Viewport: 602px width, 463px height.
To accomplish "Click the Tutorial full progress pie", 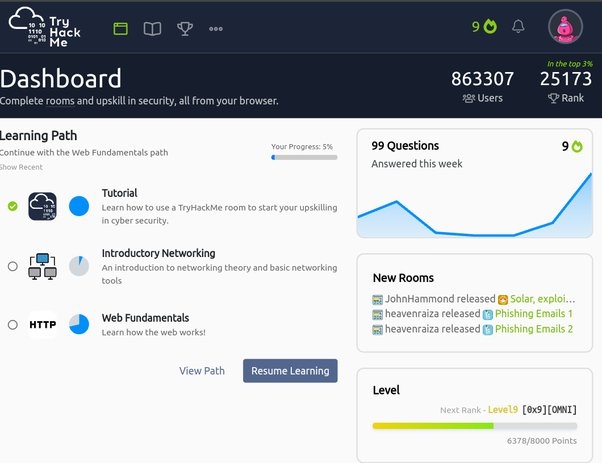I will pos(79,206).
